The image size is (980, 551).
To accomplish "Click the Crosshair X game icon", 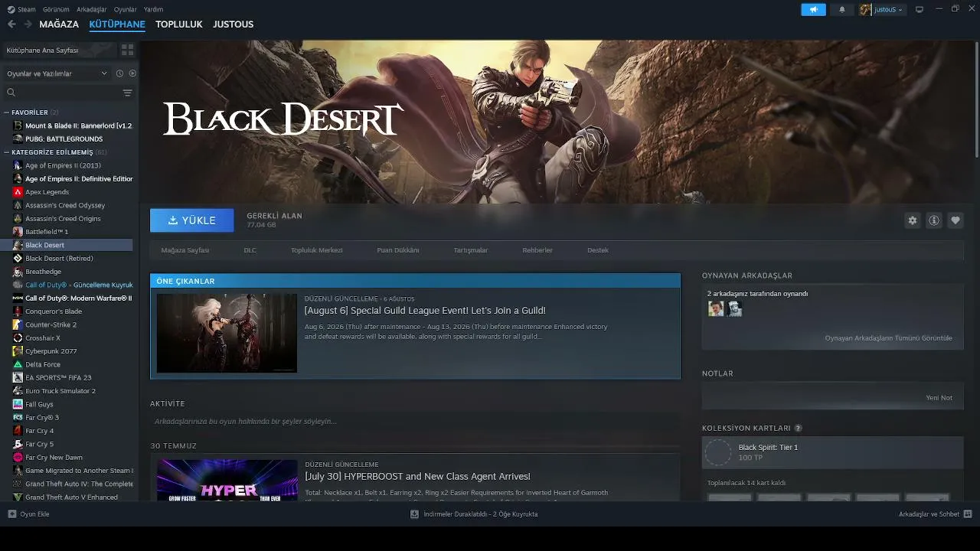I will point(18,338).
